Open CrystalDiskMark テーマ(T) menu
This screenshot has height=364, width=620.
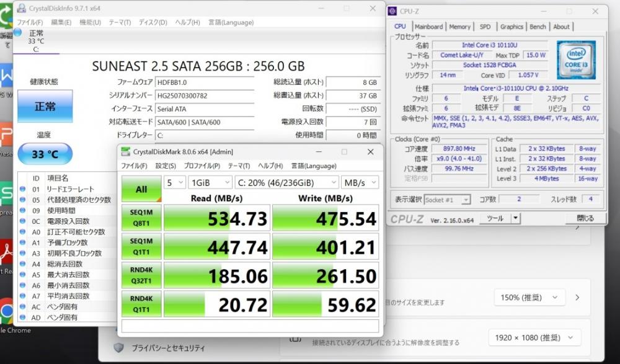[x=239, y=166]
